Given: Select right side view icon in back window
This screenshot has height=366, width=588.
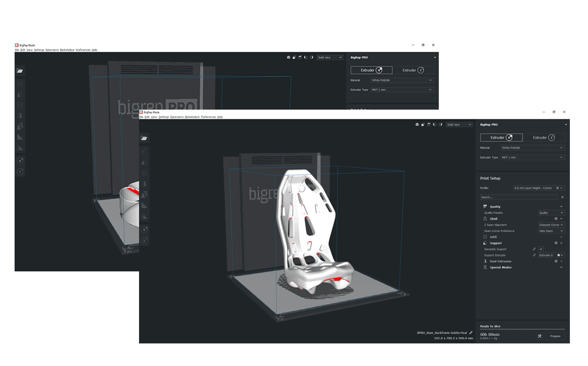Looking at the screenshot, I should point(311,57).
